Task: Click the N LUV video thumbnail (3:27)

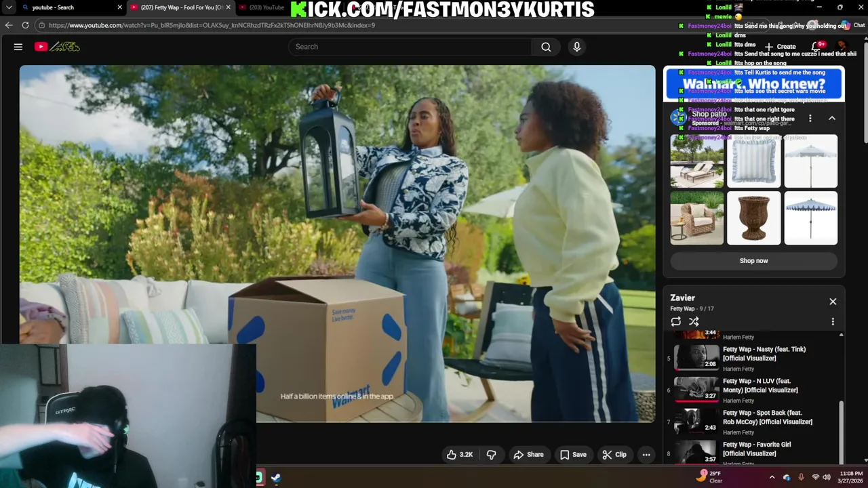Action: (x=696, y=388)
